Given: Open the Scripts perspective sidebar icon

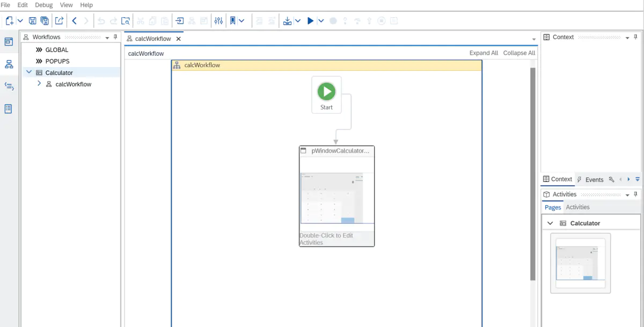Looking at the screenshot, I should pos(9,86).
